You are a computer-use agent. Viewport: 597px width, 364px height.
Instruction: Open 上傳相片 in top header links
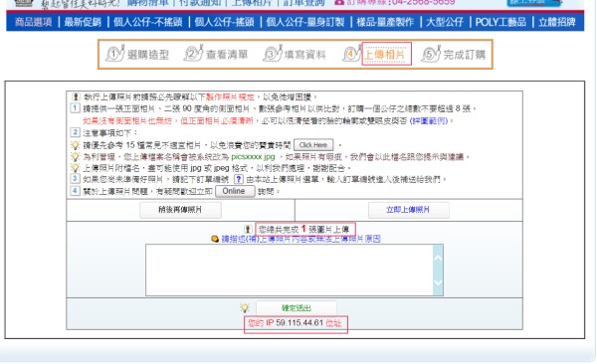pos(252,3)
